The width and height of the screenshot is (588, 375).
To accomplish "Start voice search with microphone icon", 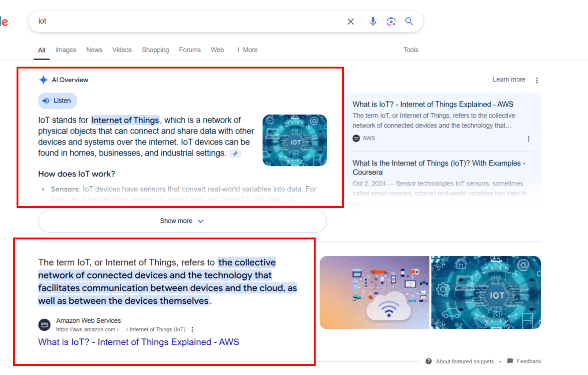I will [373, 22].
